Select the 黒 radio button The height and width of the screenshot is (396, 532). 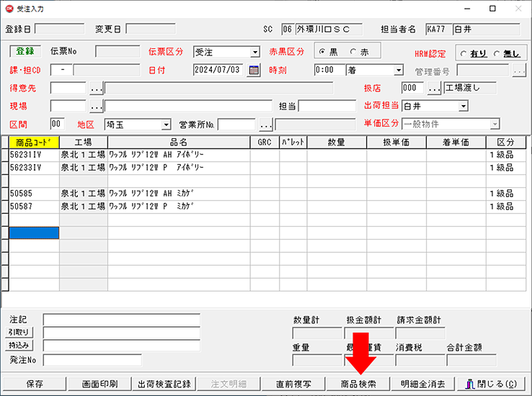click(x=322, y=52)
